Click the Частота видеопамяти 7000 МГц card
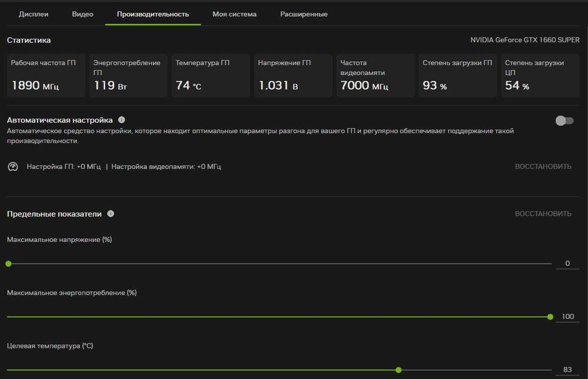588x379 pixels. click(x=375, y=75)
